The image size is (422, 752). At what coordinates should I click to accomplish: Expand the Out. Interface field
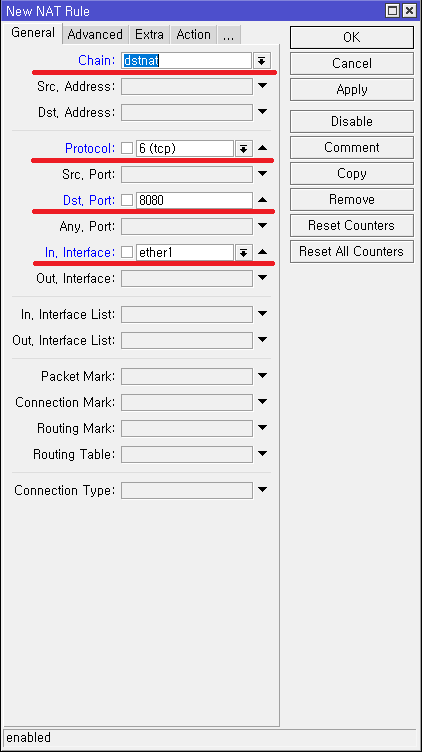(x=262, y=278)
